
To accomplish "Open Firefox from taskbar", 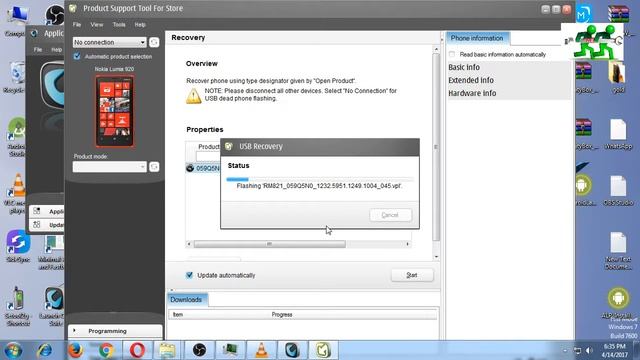I will [x=75, y=351].
